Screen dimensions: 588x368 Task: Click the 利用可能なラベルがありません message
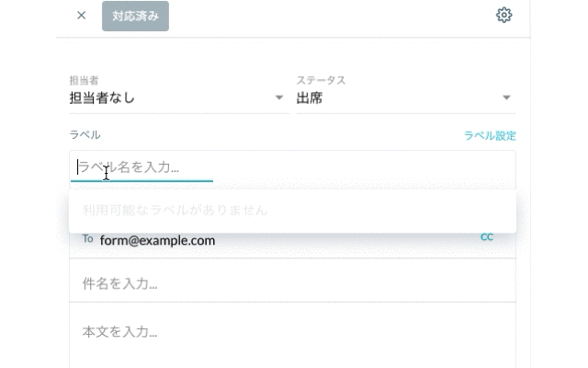175,210
